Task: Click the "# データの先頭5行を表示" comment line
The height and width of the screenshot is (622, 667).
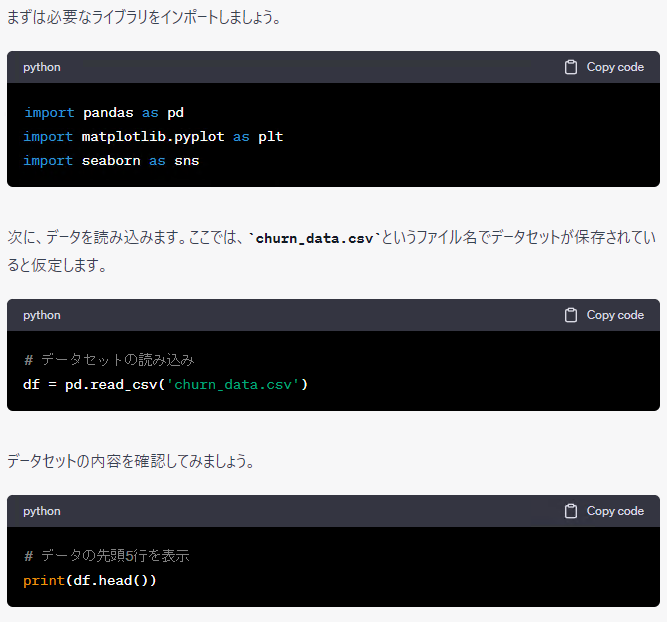Action: point(106,555)
